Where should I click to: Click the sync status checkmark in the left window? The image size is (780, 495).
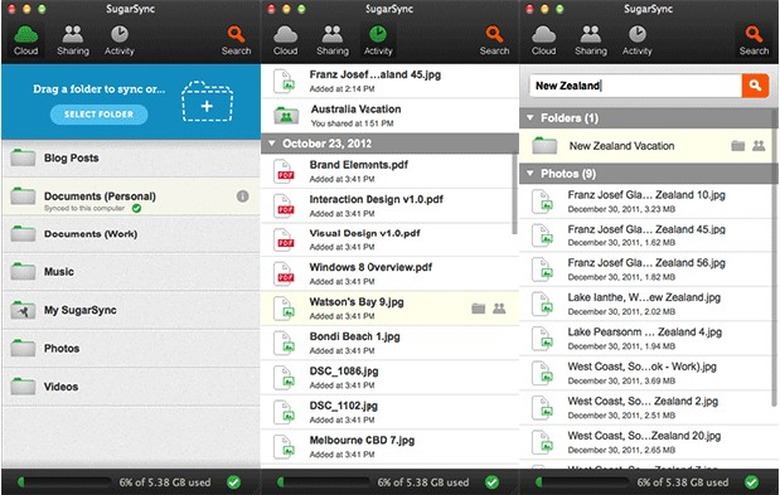233,482
